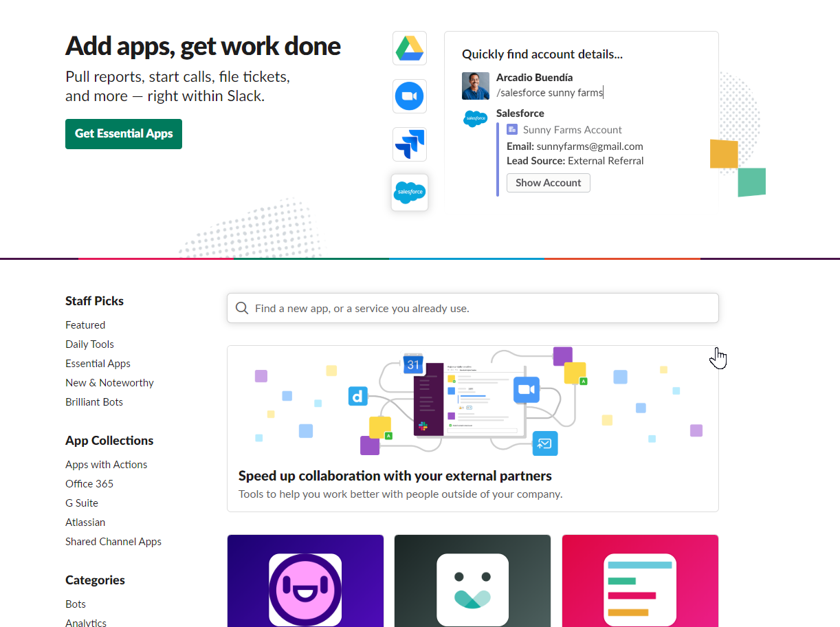Click the sunnyfarms@gmail.com email text
The width and height of the screenshot is (840, 627).
pos(590,146)
